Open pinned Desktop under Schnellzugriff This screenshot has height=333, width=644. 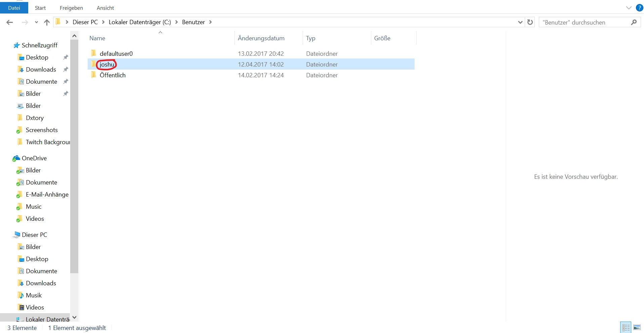tap(37, 57)
